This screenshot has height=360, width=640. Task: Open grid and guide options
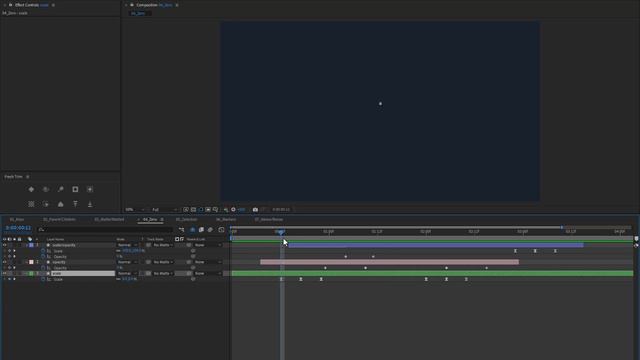215,209
